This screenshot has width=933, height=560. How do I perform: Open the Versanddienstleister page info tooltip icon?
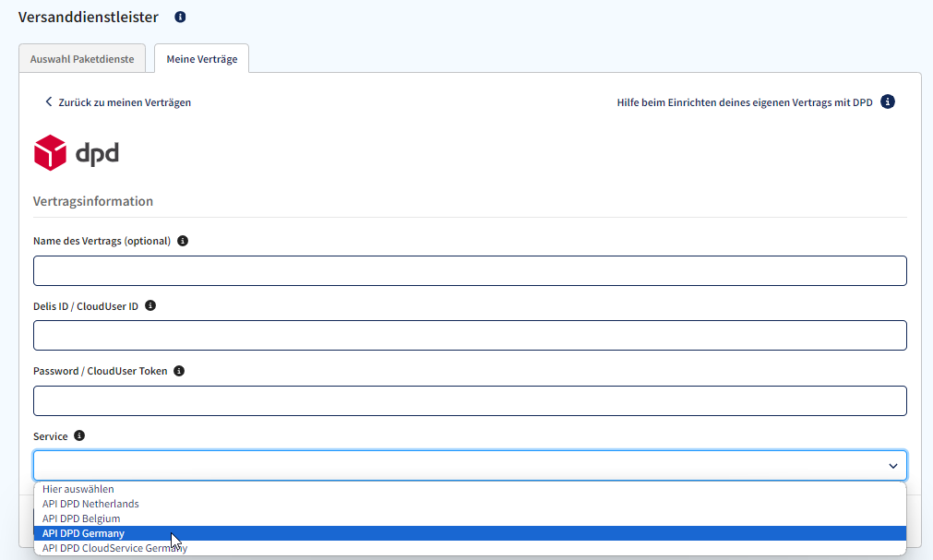coord(179,16)
